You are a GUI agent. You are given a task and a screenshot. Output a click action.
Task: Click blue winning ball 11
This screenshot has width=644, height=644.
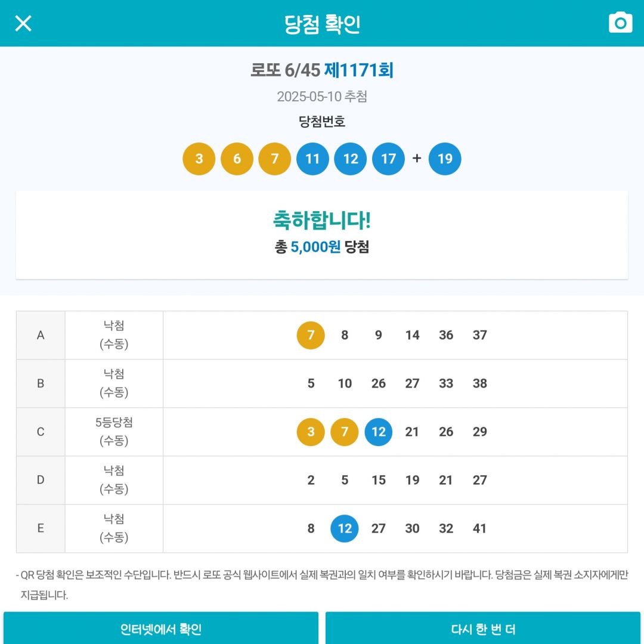click(x=312, y=159)
